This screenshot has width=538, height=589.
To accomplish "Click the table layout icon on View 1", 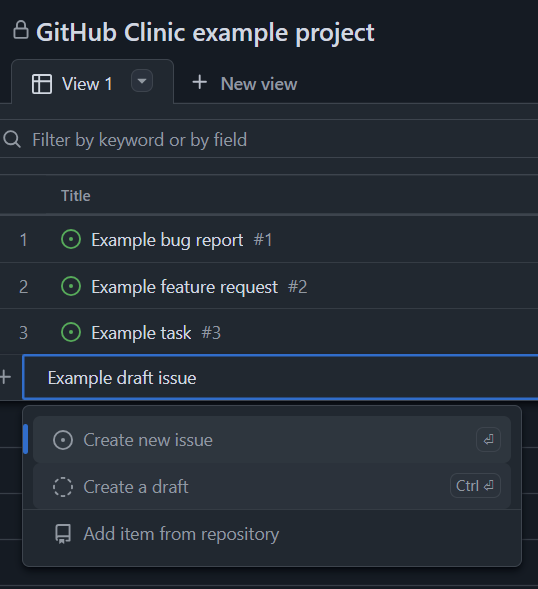I will click(x=42, y=83).
